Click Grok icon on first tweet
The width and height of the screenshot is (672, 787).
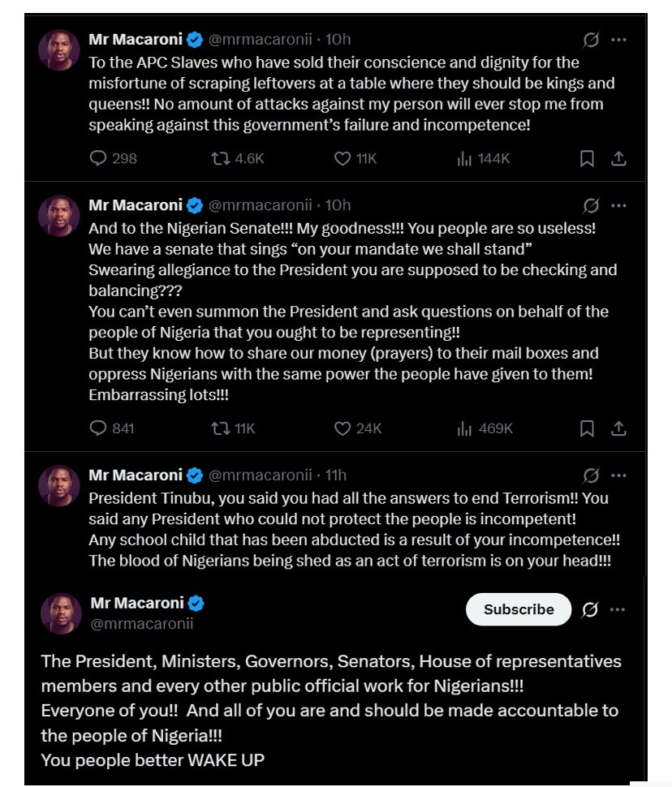tap(591, 39)
